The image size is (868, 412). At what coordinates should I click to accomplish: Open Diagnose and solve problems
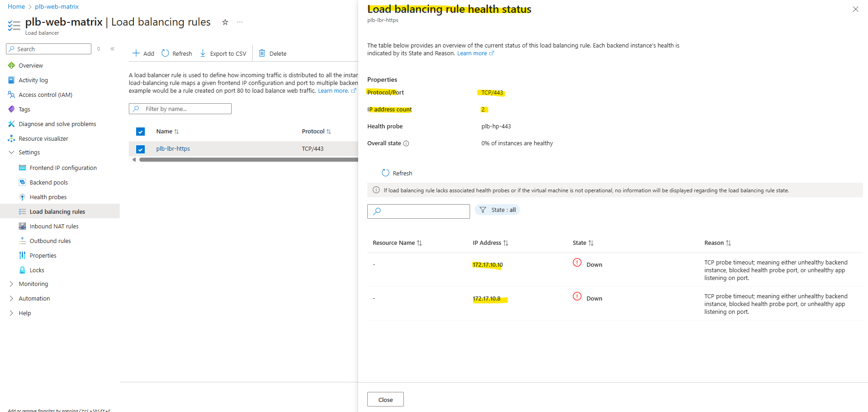point(57,124)
